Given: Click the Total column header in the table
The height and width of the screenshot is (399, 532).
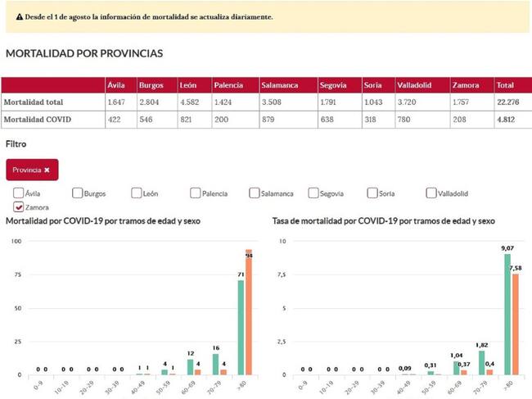Looking at the screenshot, I should [504, 85].
